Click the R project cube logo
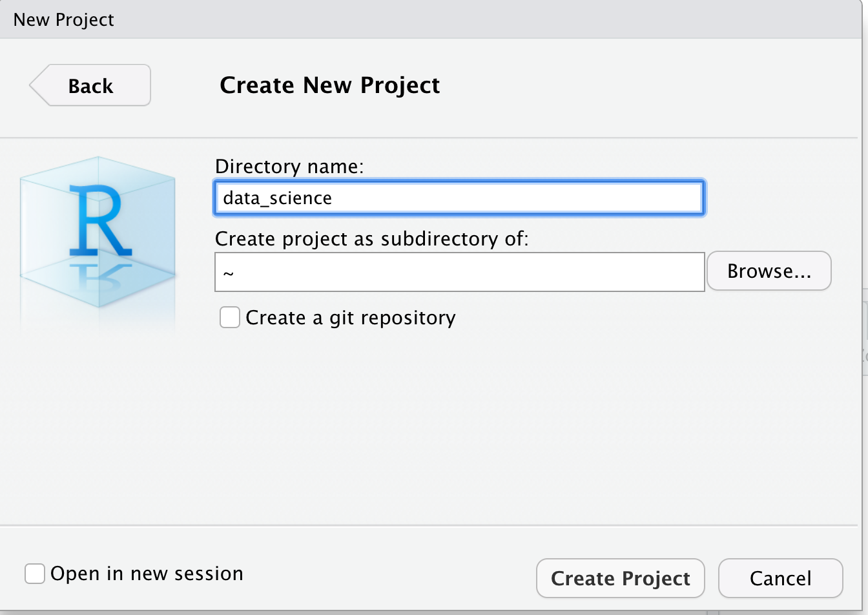868x615 pixels. 98,233
